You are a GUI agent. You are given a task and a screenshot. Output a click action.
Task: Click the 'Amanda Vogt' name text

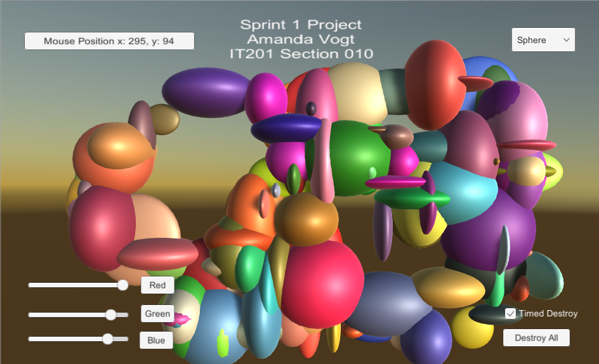pos(301,39)
